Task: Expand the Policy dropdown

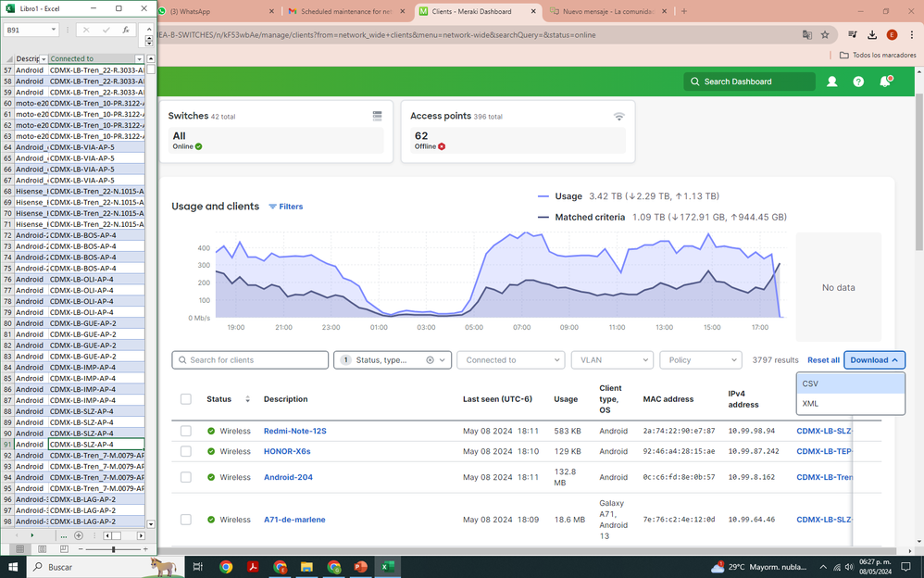Action: point(700,360)
